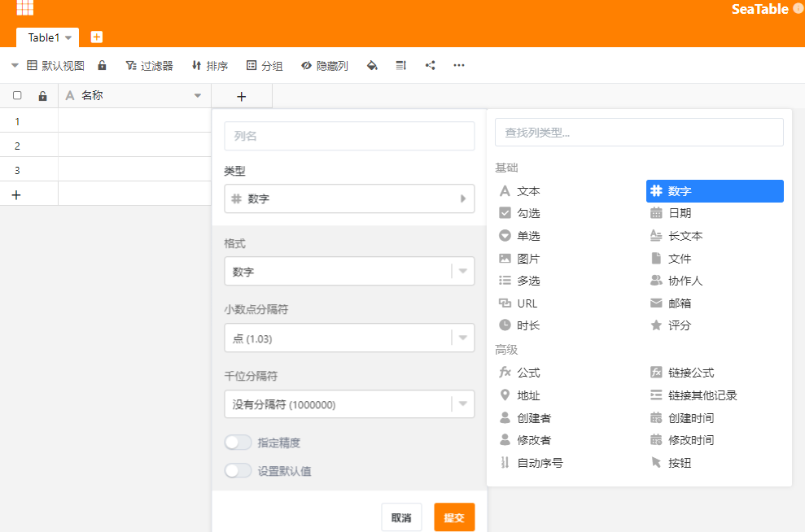Select the 日期 column type
Viewport: 805px width, 532px height.
[680, 213]
